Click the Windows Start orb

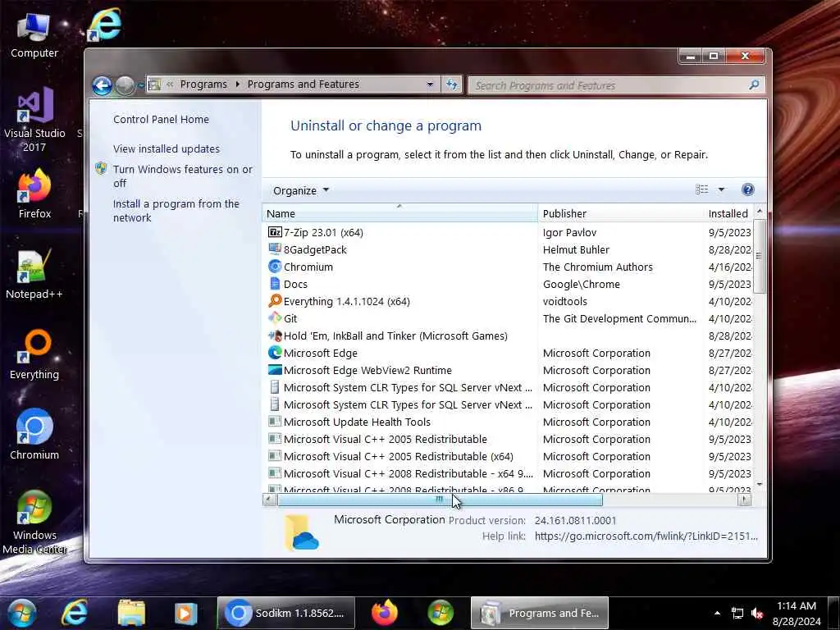21,613
